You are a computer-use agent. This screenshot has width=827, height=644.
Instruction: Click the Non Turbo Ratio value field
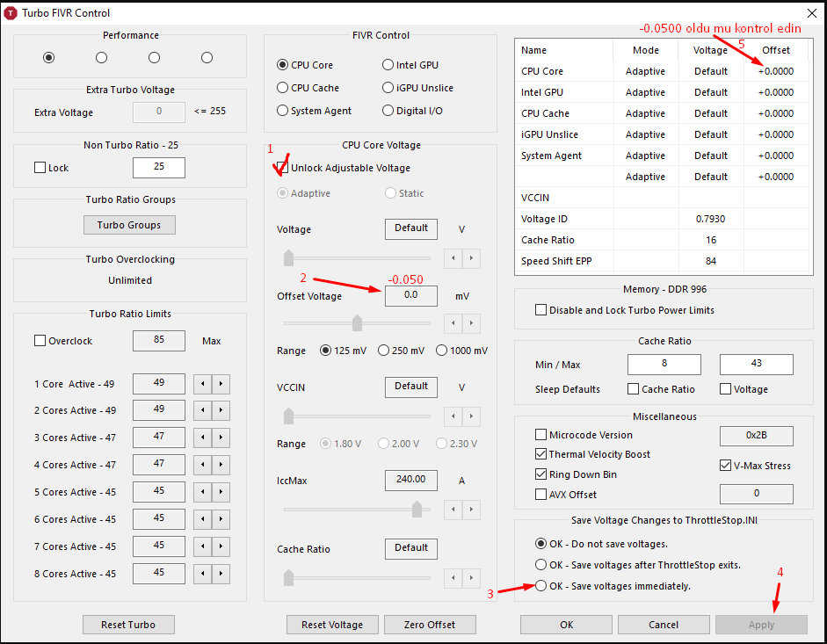159,167
